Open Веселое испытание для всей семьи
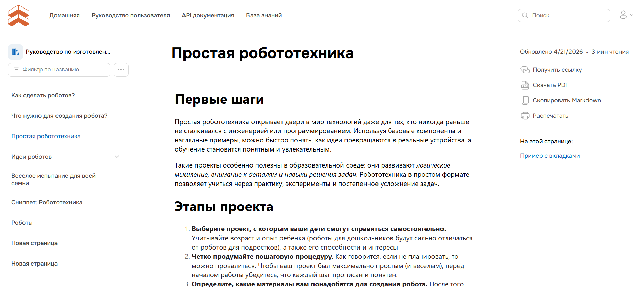This screenshot has width=644, height=287. point(53,179)
